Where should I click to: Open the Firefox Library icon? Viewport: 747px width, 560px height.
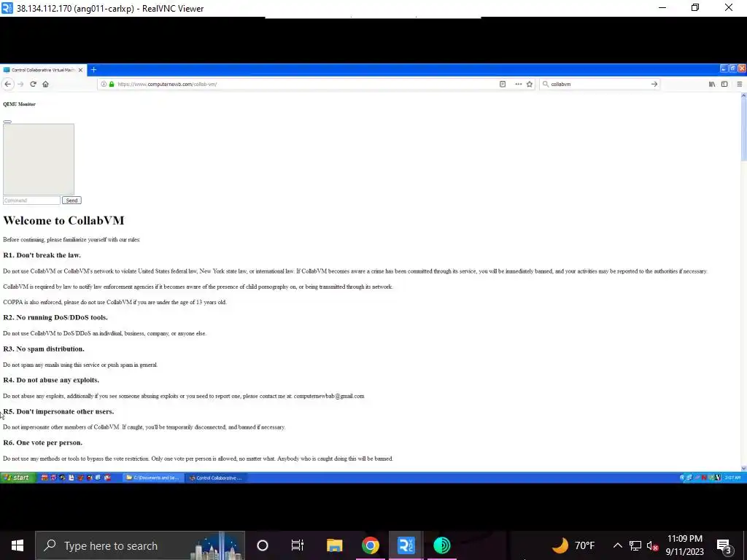click(x=712, y=85)
